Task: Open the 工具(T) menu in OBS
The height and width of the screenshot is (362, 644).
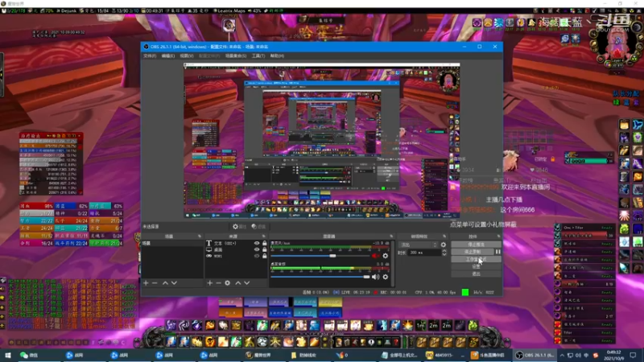Action: tap(258, 56)
